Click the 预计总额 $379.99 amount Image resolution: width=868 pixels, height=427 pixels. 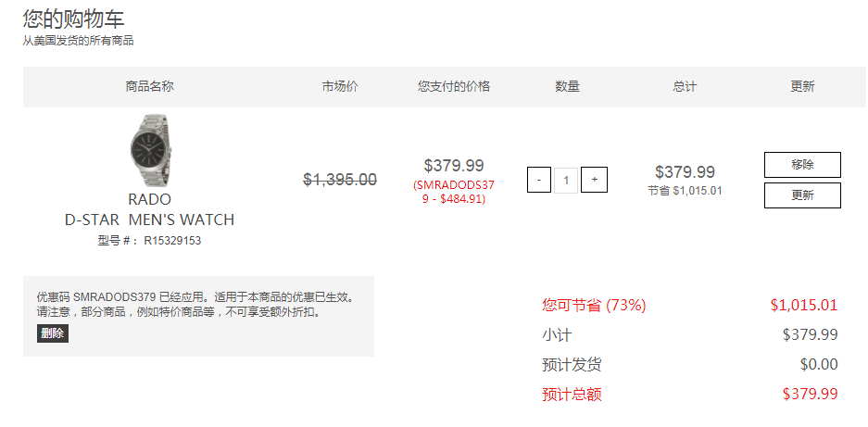pos(810,395)
